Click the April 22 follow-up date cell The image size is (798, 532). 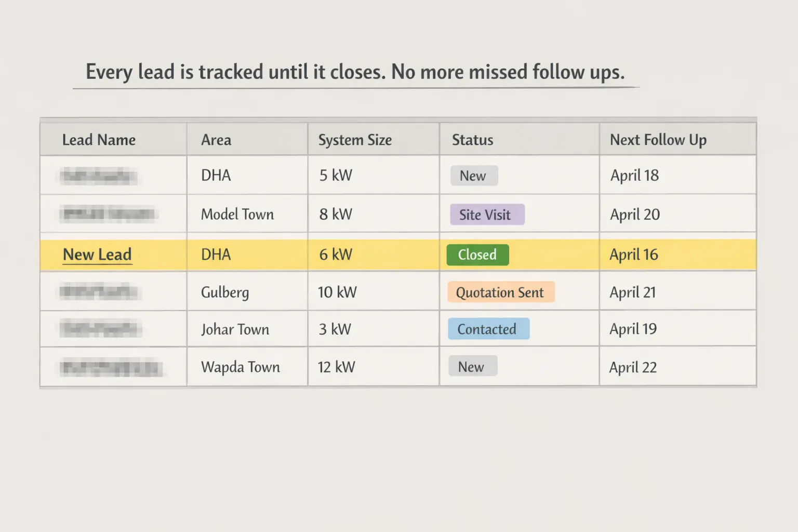click(633, 367)
